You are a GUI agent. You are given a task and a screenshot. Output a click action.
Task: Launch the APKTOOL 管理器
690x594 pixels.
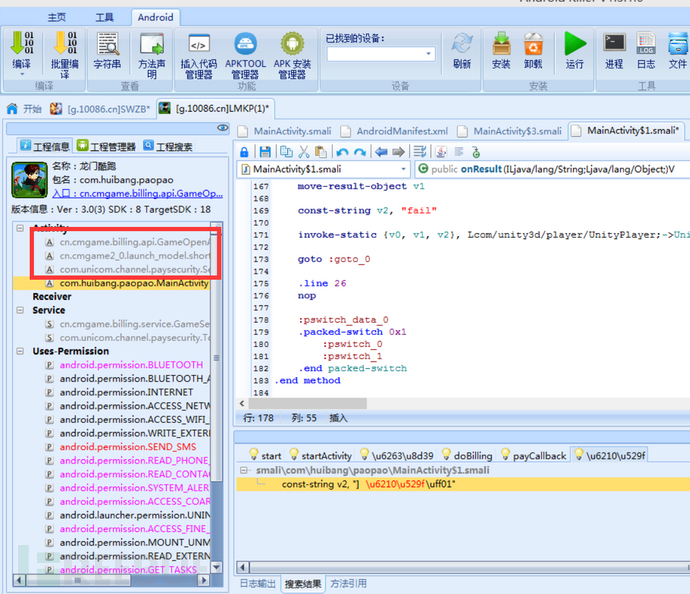[245, 55]
